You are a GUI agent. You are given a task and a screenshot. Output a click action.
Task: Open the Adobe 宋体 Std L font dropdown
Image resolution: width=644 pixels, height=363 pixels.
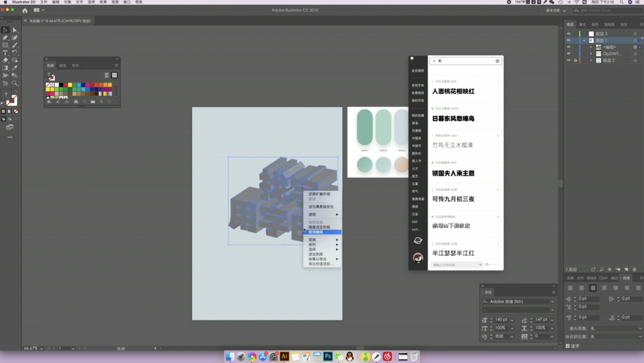(x=552, y=302)
